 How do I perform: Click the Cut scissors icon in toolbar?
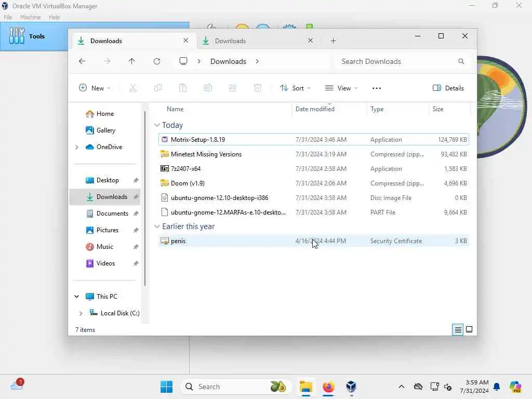pos(132,88)
